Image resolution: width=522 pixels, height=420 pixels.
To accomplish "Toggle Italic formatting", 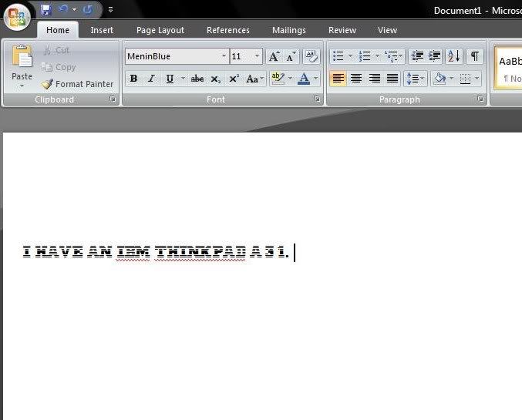I will click(151, 79).
